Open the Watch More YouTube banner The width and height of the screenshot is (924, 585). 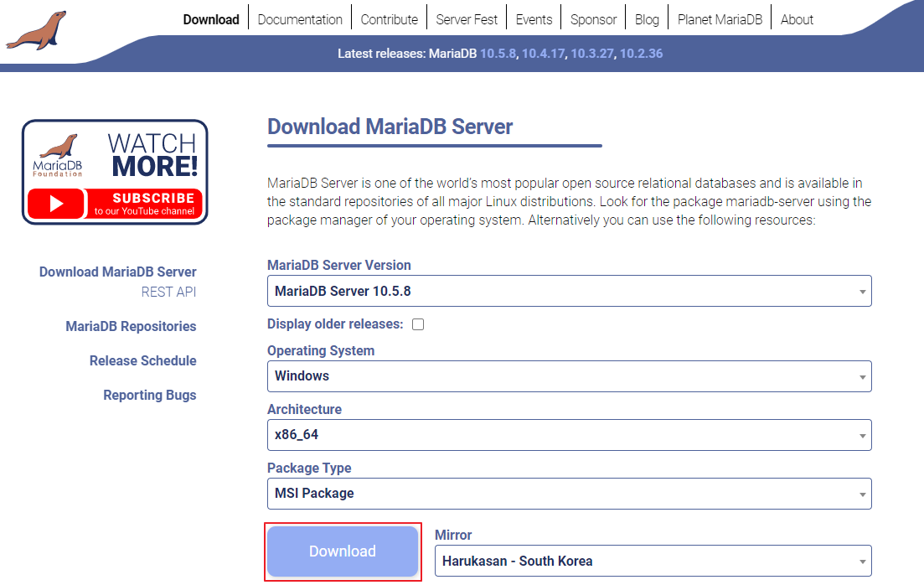tap(115, 172)
